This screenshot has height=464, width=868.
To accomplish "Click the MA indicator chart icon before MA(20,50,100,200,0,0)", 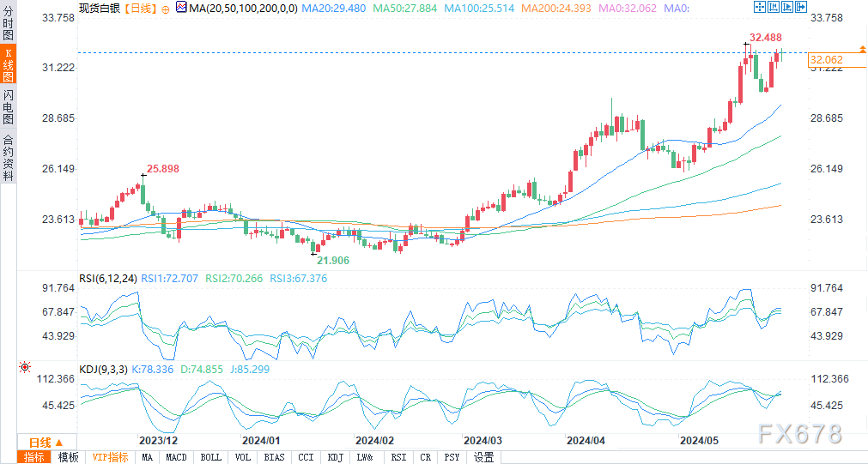I will pyautogui.click(x=180, y=7).
